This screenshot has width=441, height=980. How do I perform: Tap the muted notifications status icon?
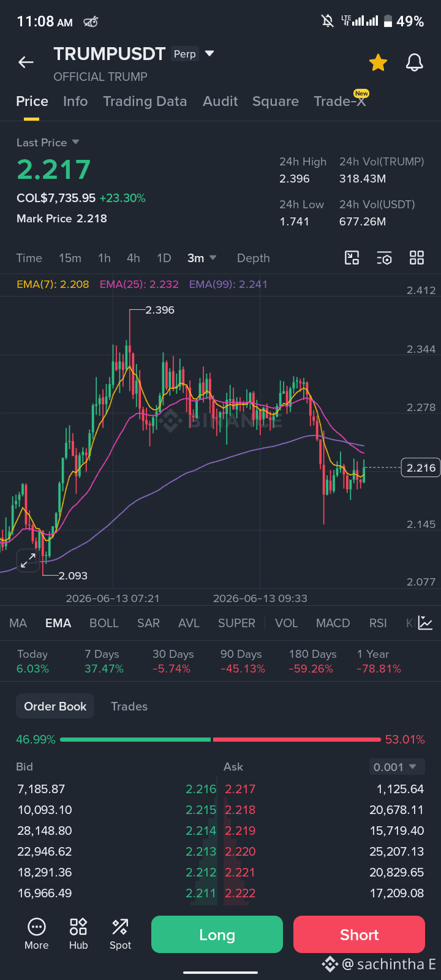click(328, 21)
